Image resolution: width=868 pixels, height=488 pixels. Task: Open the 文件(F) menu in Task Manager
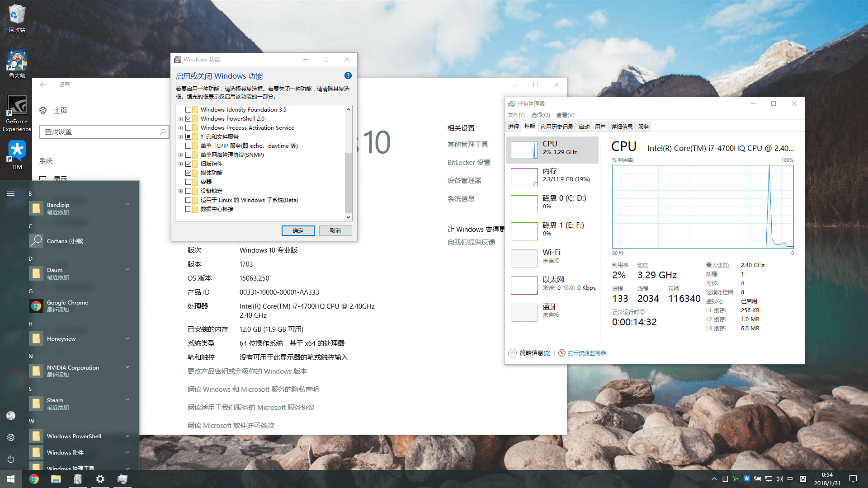(x=516, y=115)
